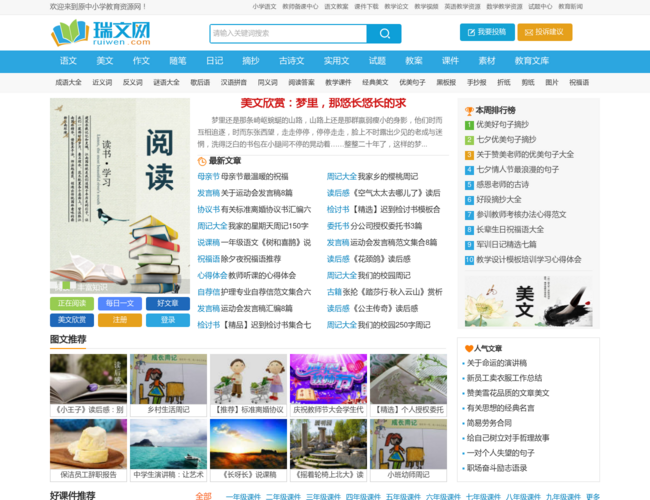Click the green 正在阅读 button
Viewport: 650px width, 500px height.
(x=72, y=303)
